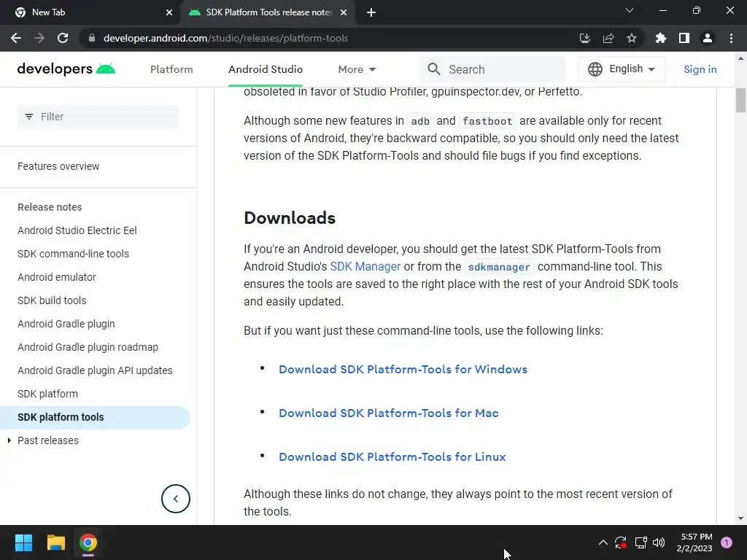Open Features overview in sidebar
The image size is (747, 560).
click(x=58, y=166)
